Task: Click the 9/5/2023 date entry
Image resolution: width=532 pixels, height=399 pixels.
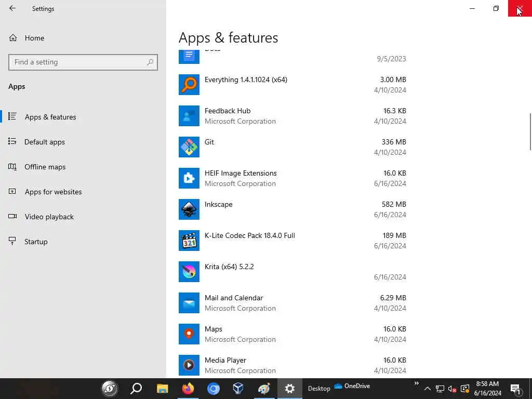Action: coord(391,59)
